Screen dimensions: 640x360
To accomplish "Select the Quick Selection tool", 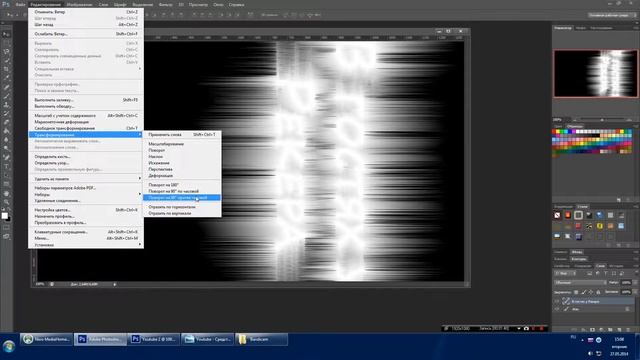I will click(x=6, y=60).
